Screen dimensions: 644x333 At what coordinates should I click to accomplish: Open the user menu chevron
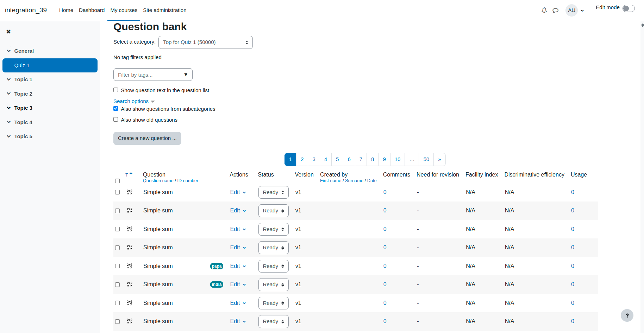(x=582, y=11)
